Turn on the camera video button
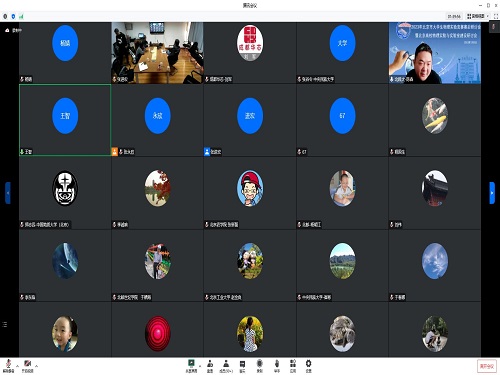 [x=27, y=365]
